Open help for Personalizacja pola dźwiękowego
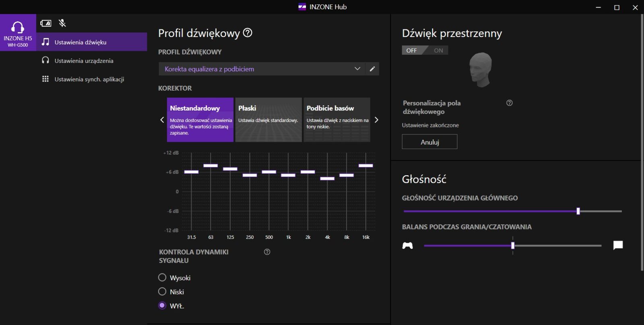 tap(509, 103)
